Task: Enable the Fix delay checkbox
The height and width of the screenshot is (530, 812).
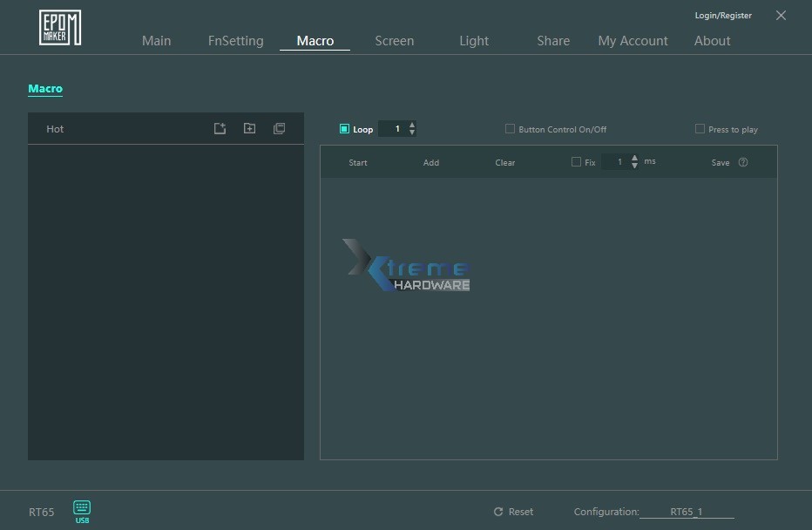Action: [x=576, y=162]
